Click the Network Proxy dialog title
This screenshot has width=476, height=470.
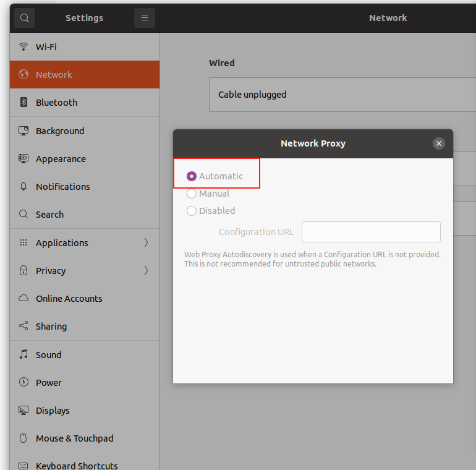coord(313,143)
